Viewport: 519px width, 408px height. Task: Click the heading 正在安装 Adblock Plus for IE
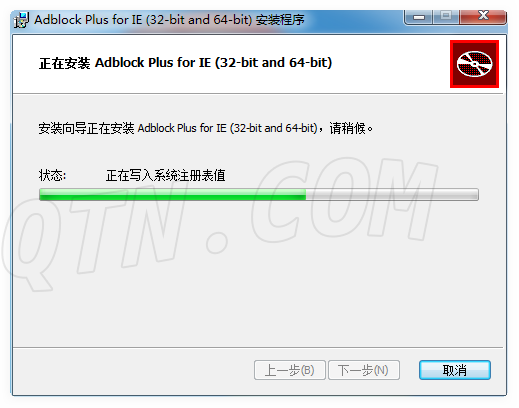point(185,63)
